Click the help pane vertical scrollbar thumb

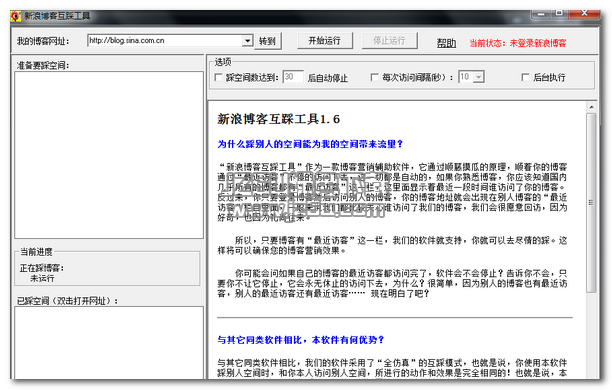click(591, 203)
